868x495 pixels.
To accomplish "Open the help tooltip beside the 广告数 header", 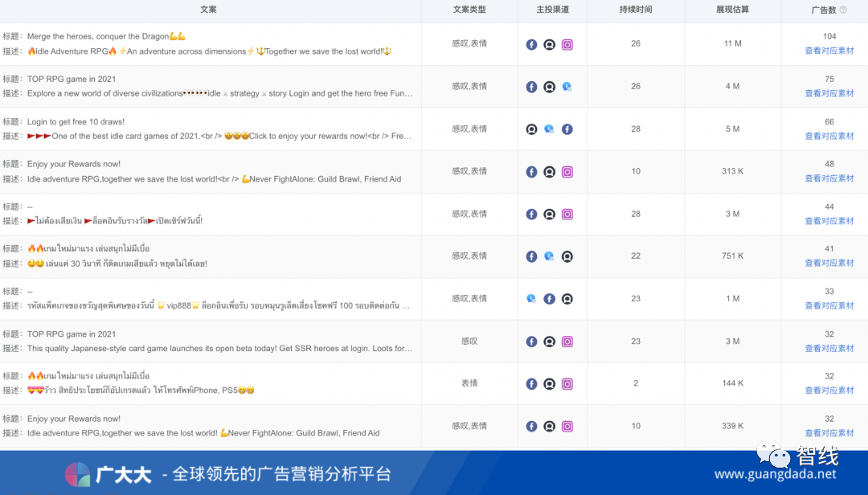I will coord(842,10).
